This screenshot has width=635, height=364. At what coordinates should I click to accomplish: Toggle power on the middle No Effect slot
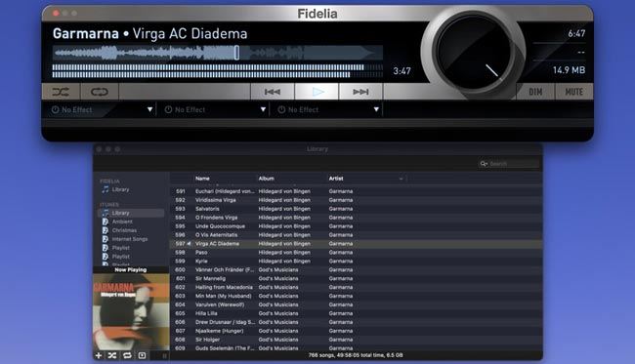coord(168,109)
